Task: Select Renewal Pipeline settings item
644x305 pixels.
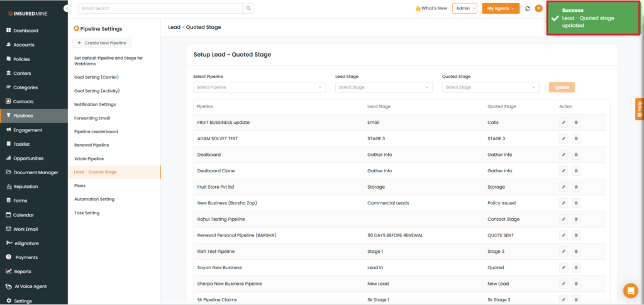Action: [91, 145]
